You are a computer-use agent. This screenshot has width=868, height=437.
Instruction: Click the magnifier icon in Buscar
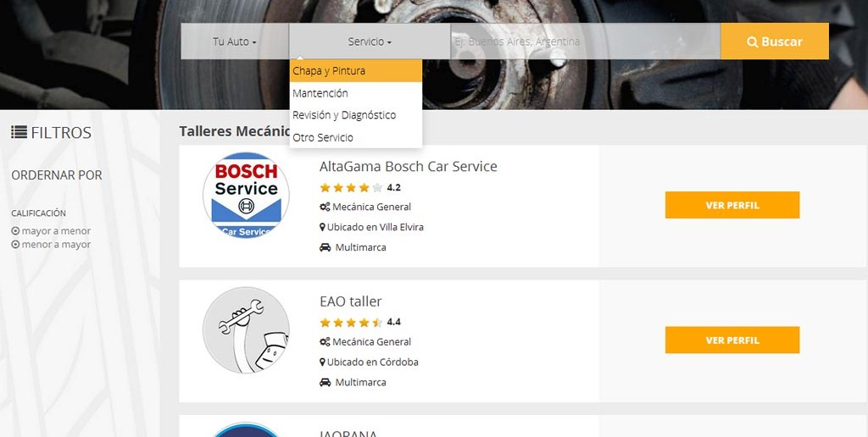click(752, 41)
